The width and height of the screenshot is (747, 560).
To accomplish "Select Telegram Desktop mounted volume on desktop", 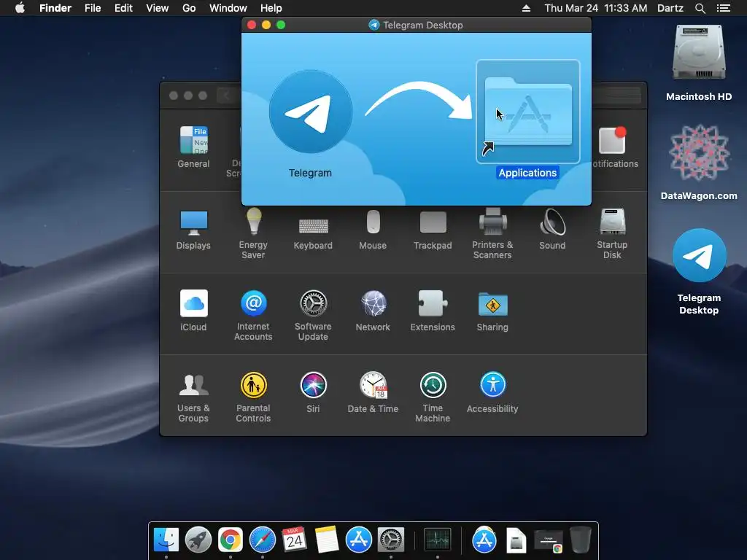I will pos(699,271).
